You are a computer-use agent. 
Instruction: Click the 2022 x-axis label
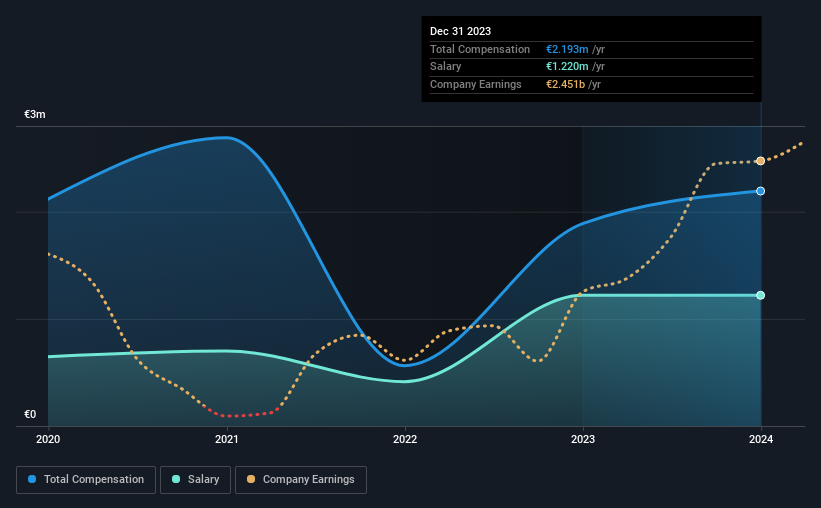[405, 439]
